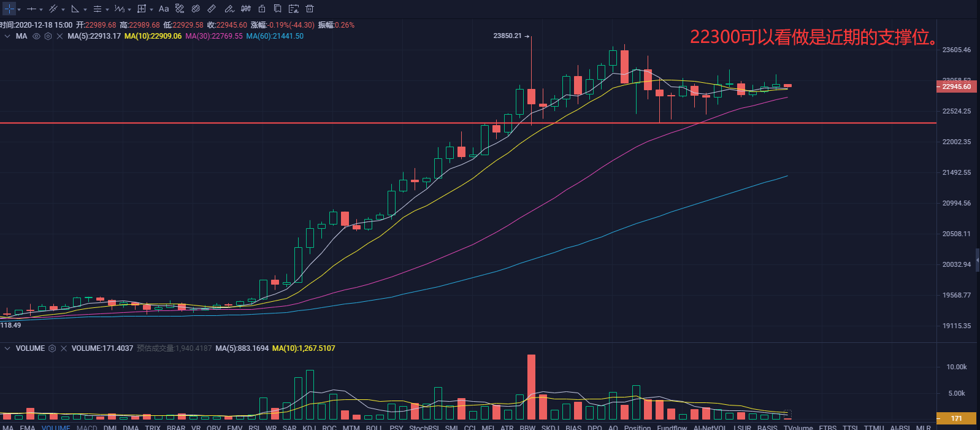Image resolution: width=980 pixels, height=430 pixels.
Task: Toggle the KDJ indicator on
Action: [309, 427]
